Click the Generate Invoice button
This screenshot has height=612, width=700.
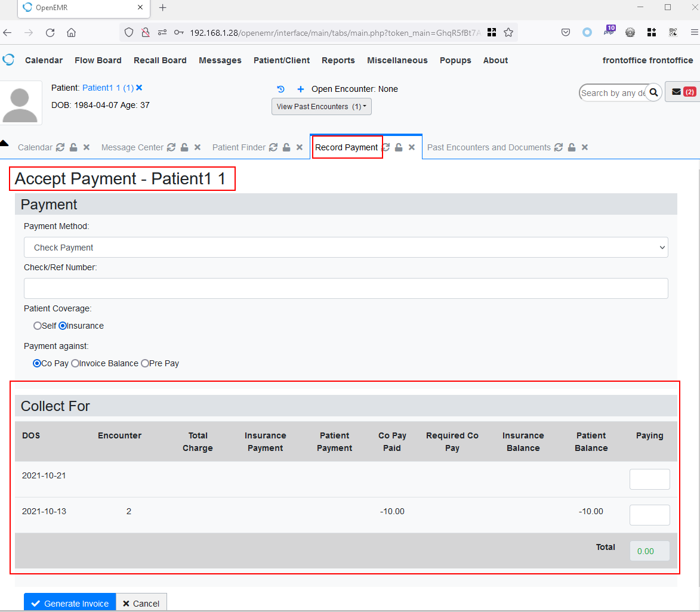[x=70, y=603]
